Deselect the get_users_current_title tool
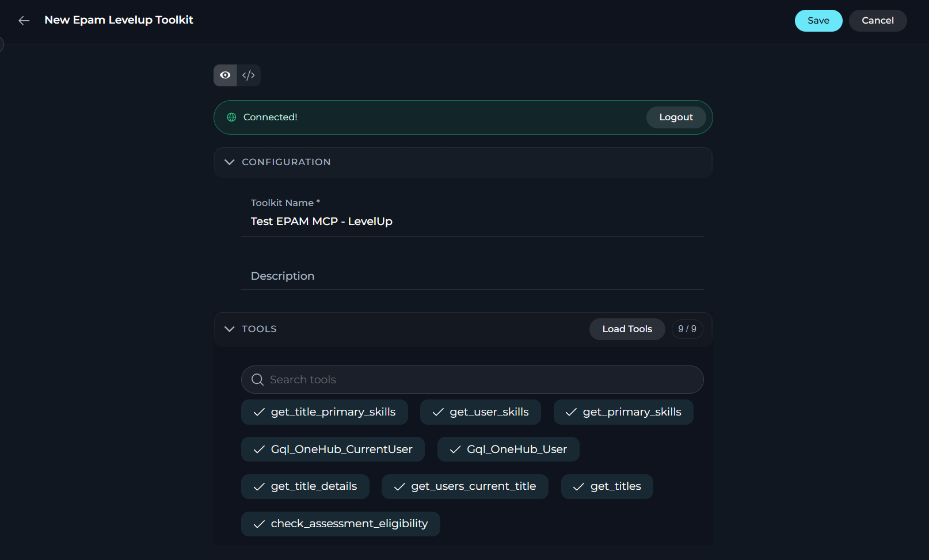 (465, 487)
